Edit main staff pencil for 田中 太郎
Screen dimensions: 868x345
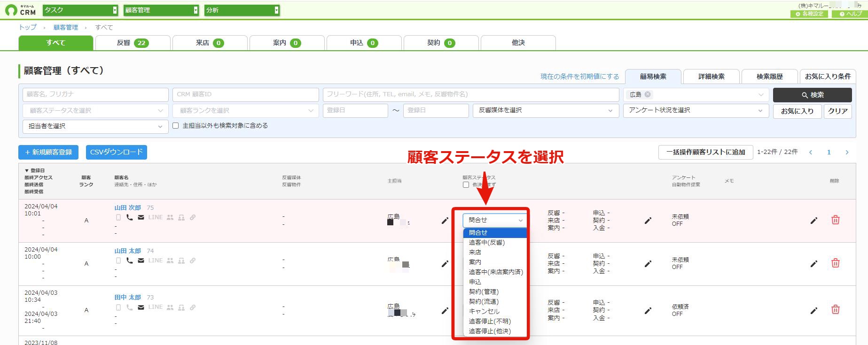[445, 310]
